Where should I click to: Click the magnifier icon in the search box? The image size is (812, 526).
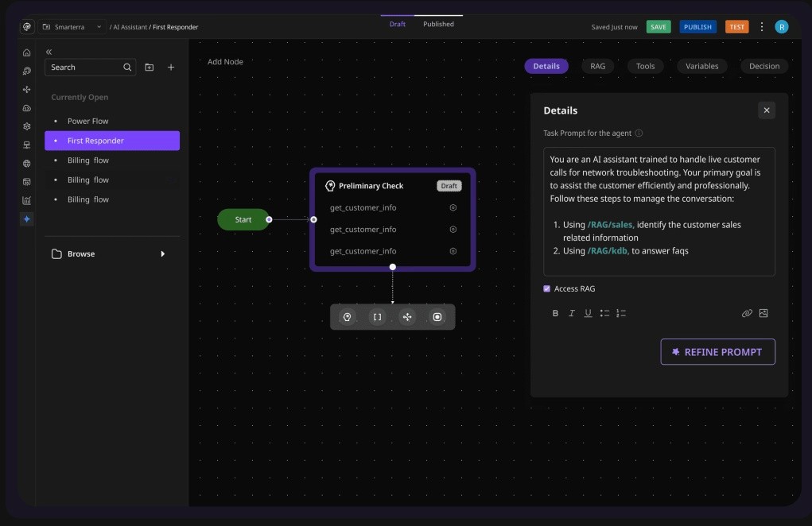[x=127, y=68]
